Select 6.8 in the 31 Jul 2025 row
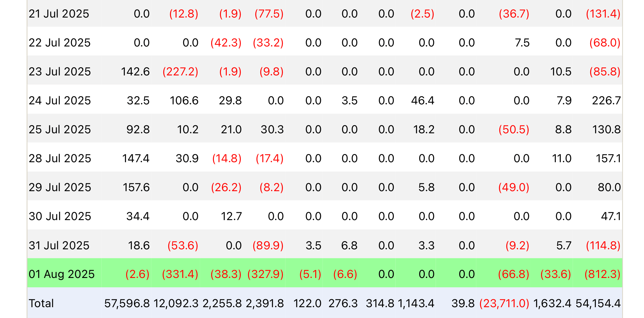The width and height of the screenshot is (644, 318). [x=349, y=246]
